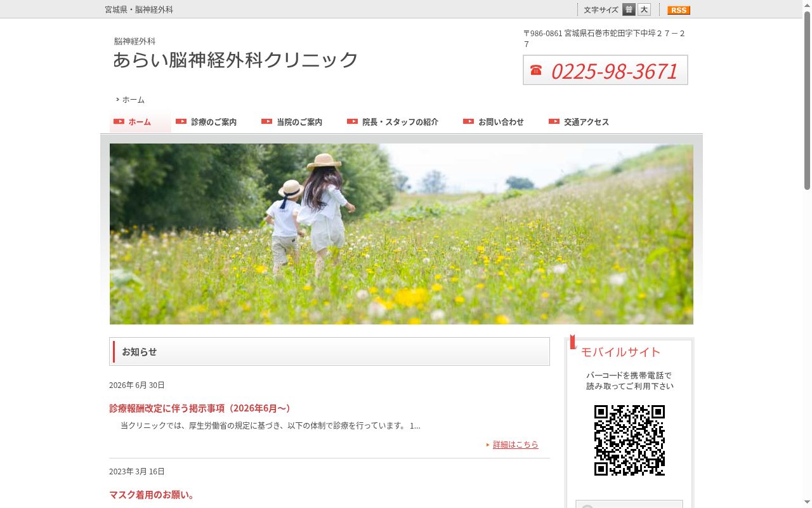Click the small arrow before 詳細はこちら
Screen dimensions: 812x508
click(488, 444)
